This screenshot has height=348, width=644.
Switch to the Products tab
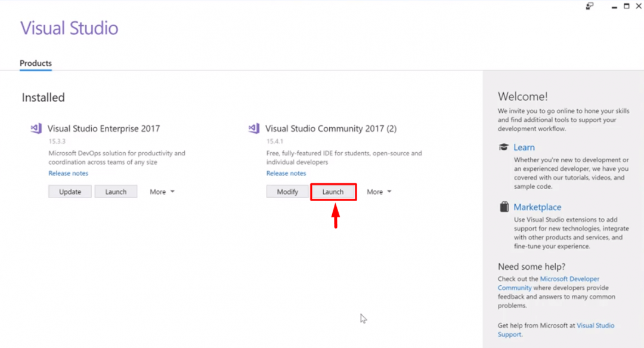point(36,63)
